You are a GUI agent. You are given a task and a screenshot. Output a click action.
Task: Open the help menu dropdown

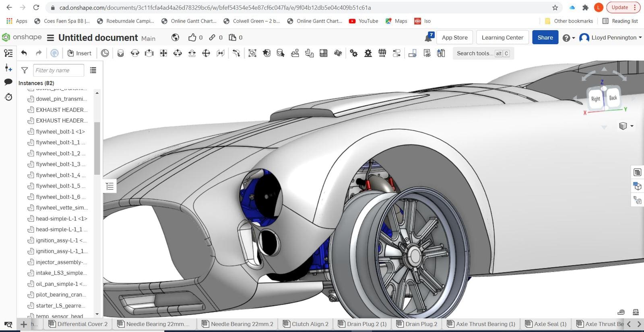568,38
